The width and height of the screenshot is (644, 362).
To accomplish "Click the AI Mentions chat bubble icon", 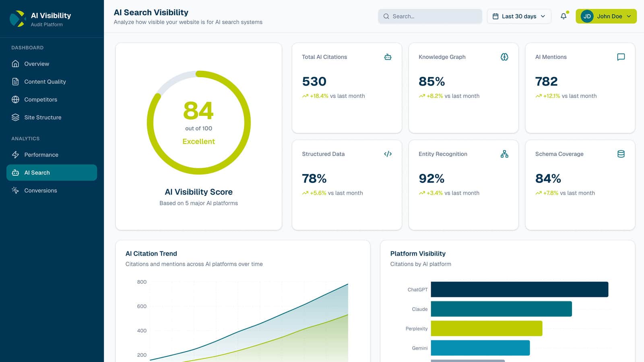I will click(x=621, y=57).
